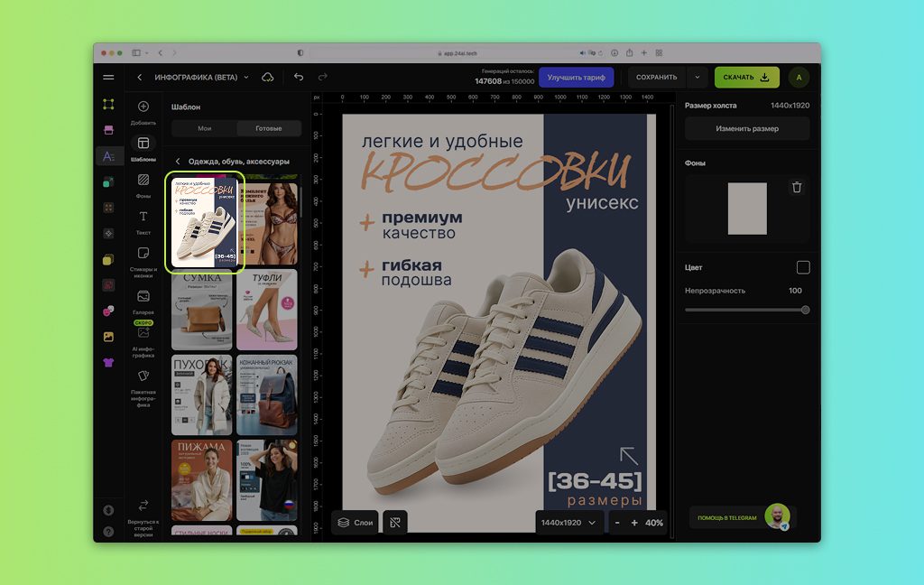Open the yellow stacked layers tool
This screenshot has width=924, height=585.
108,259
